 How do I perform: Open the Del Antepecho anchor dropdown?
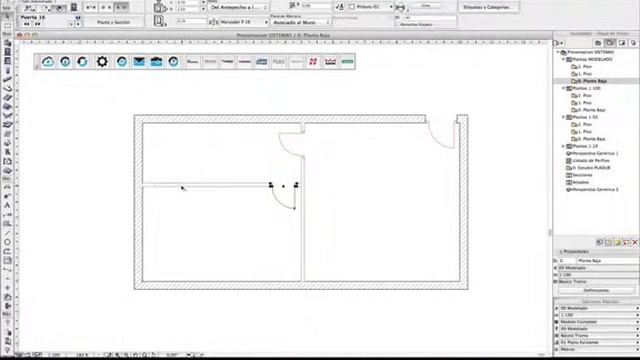point(239,7)
